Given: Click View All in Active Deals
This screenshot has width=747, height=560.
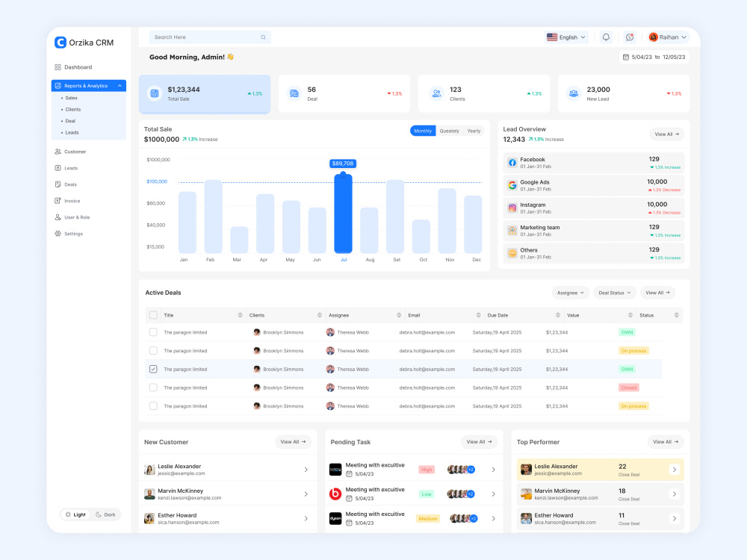Looking at the screenshot, I should (x=657, y=293).
